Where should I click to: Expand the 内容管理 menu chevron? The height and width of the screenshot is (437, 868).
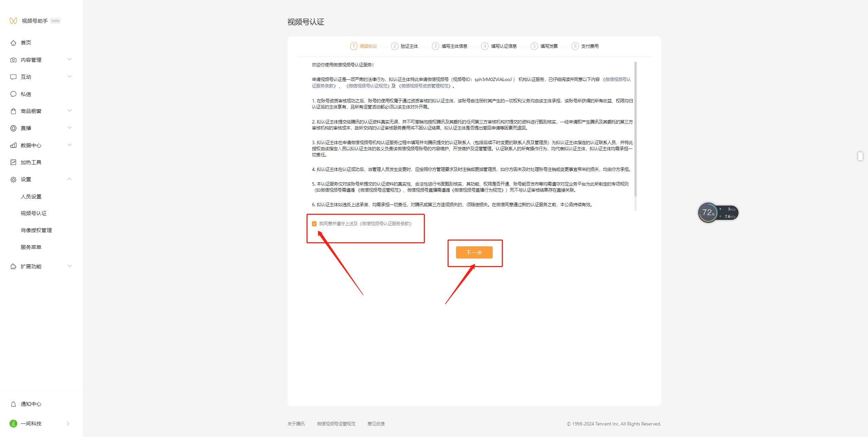point(70,59)
